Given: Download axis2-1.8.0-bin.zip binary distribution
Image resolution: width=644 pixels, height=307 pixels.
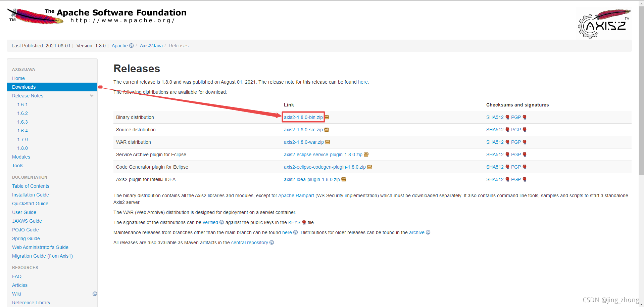Looking at the screenshot, I should [303, 117].
